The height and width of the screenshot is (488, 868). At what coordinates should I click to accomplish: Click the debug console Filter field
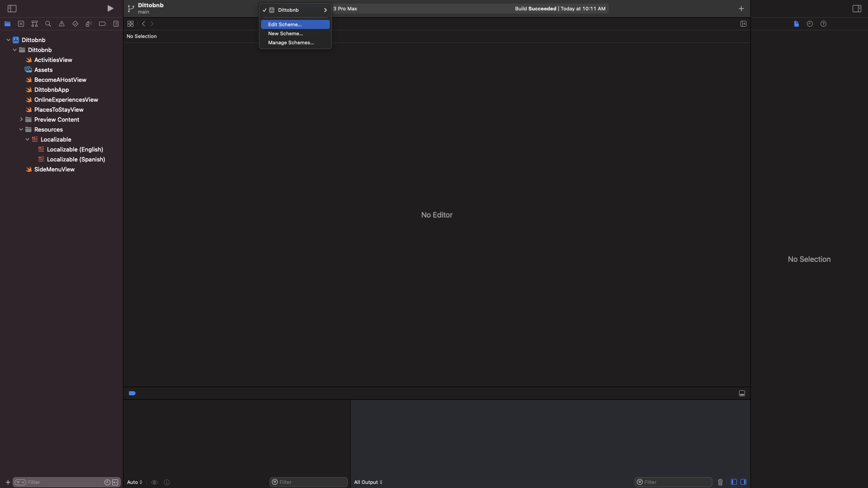[x=673, y=482]
